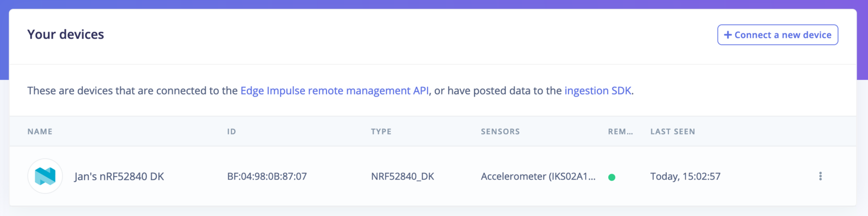Click the Connect a new device button
Image resolution: width=868 pixels, height=216 pixels.
(777, 35)
